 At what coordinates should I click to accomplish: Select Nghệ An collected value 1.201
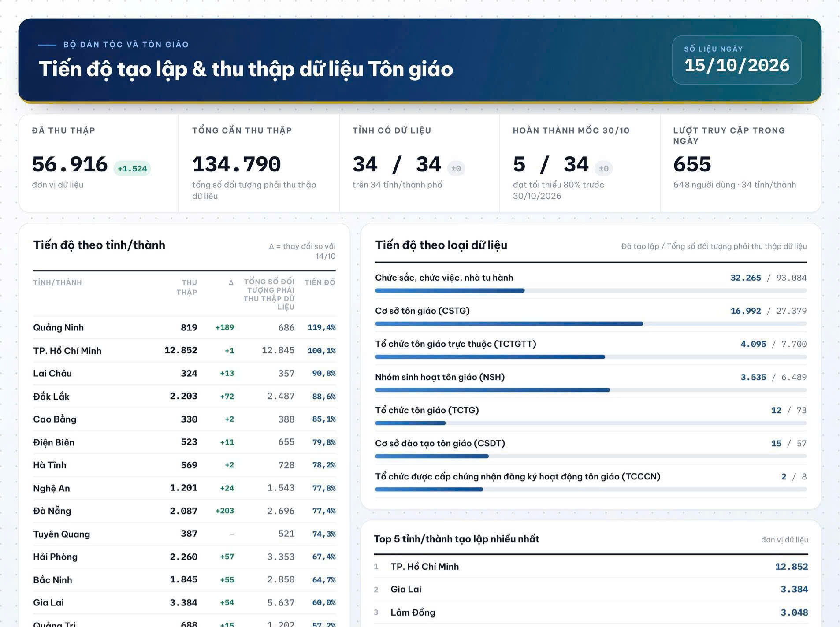184,488
